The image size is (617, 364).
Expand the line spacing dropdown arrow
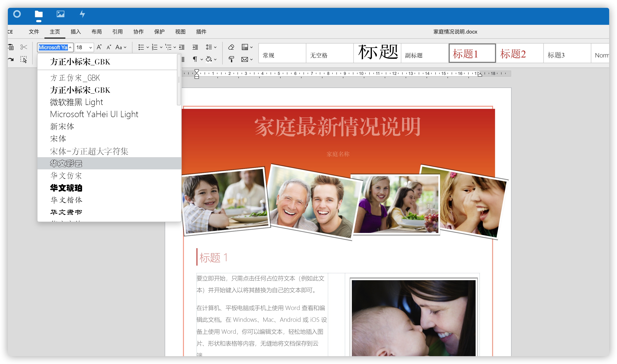215,47
